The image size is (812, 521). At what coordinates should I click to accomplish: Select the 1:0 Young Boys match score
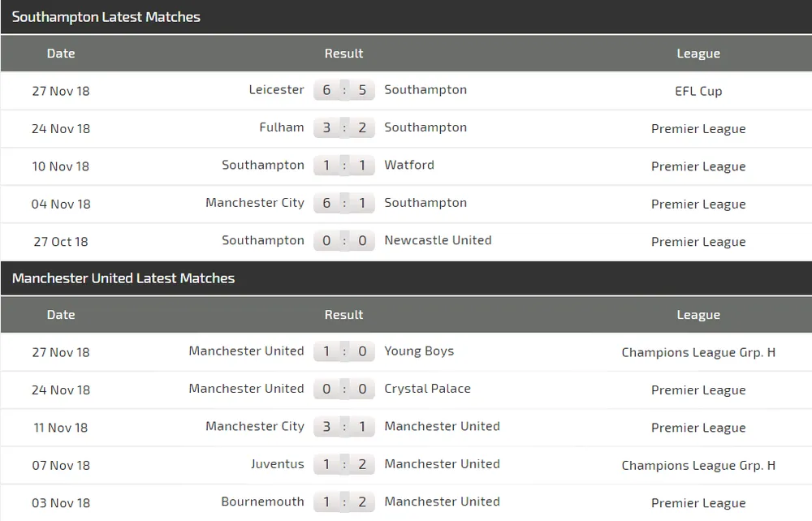344,351
